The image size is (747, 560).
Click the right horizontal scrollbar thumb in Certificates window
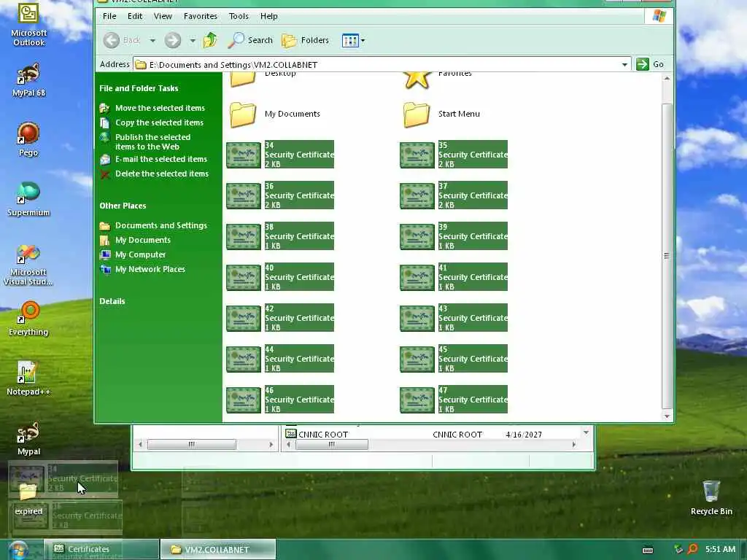(x=332, y=445)
